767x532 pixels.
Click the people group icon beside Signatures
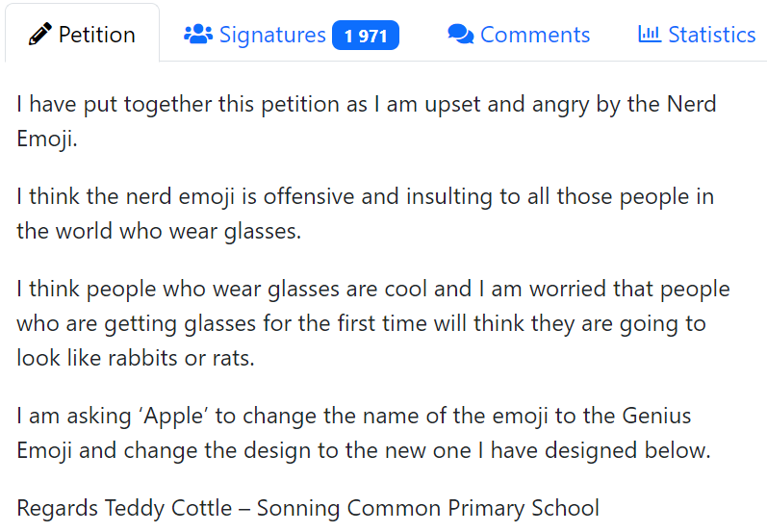coord(198,35)
